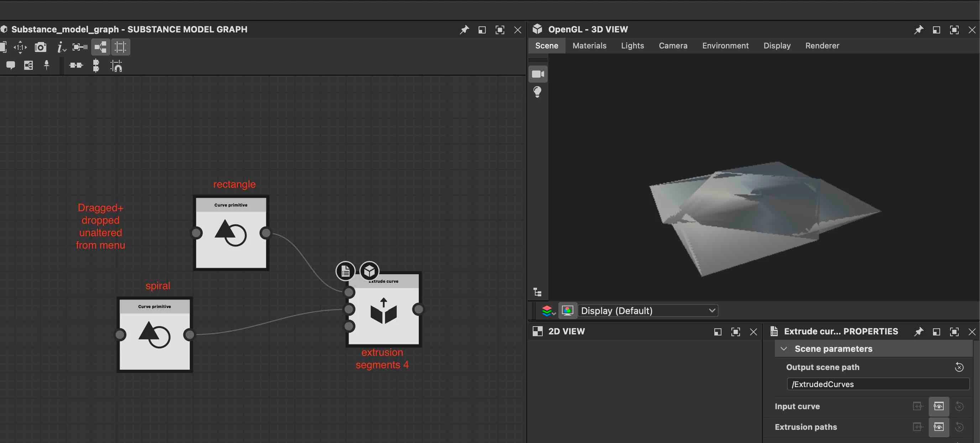Collapse the Scene parameters section

[783, 349]
